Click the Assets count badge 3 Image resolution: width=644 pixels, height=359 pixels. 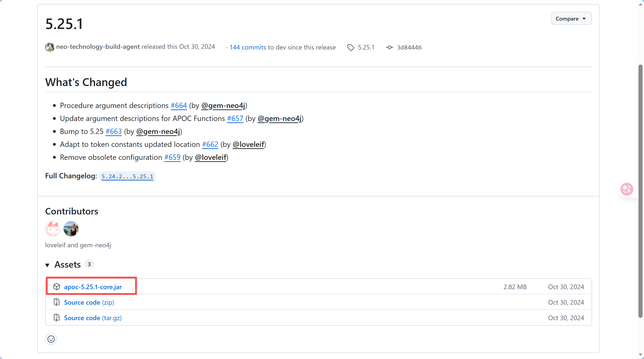(x=89, y=264)
